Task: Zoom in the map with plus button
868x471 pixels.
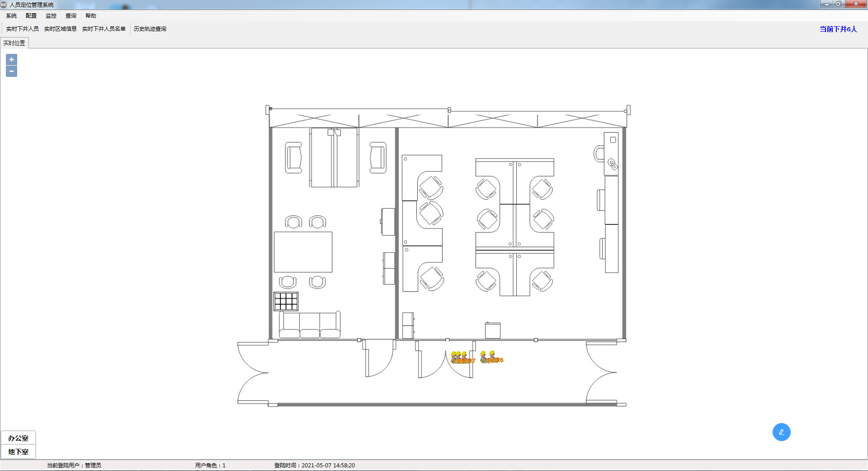Action: click(x=11, y=59)
